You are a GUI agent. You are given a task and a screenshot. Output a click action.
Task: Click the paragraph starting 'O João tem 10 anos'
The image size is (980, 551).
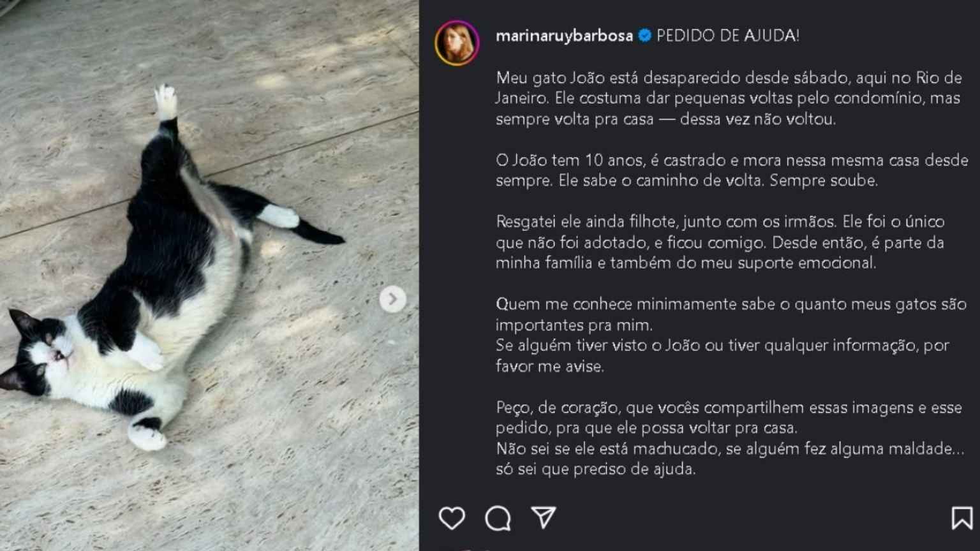[x=732, y=170]
